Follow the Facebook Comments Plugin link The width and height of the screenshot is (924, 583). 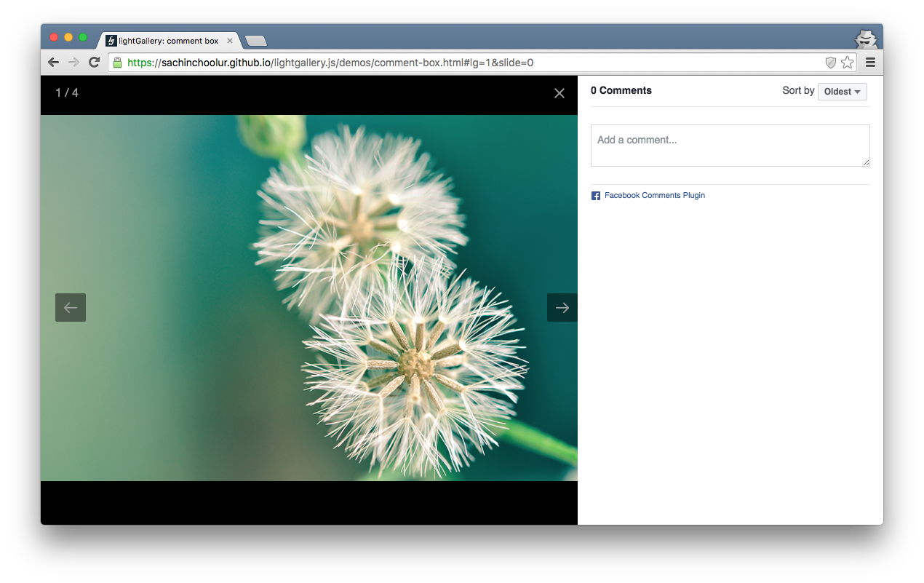654,195
